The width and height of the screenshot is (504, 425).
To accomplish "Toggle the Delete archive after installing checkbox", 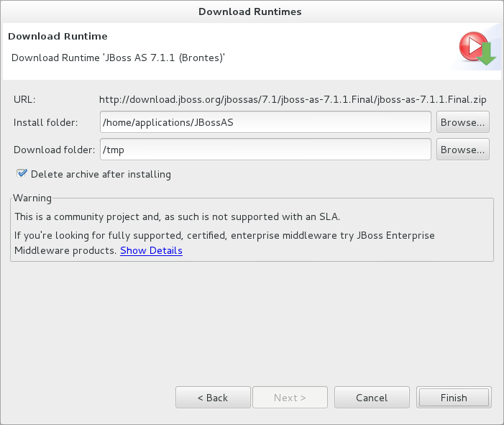I will (22, 173).
